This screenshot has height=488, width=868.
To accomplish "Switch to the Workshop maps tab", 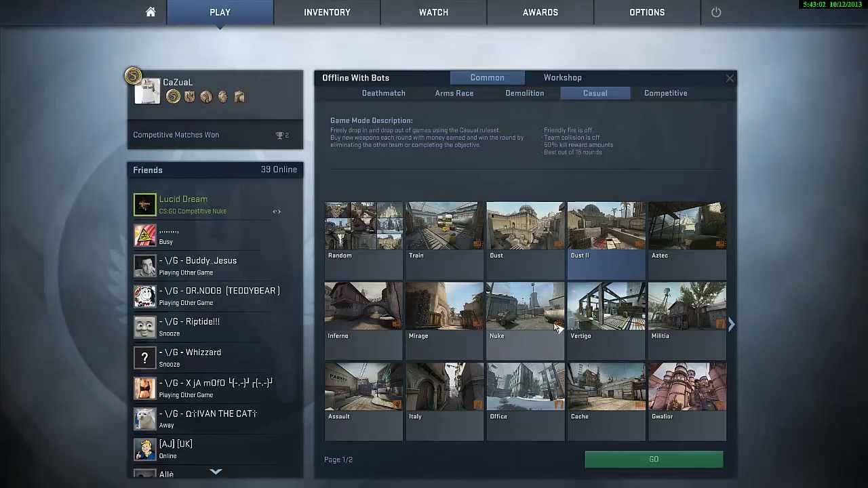I will coord(563,78).
